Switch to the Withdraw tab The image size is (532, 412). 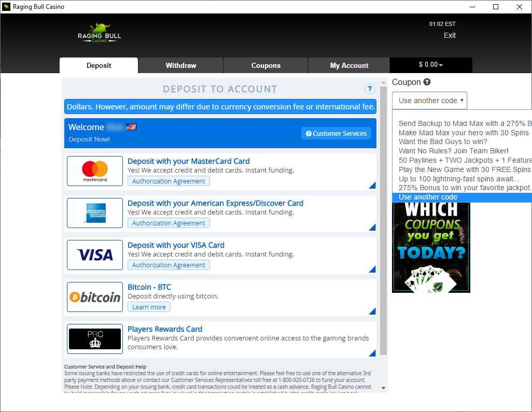(x=181, y=65)
